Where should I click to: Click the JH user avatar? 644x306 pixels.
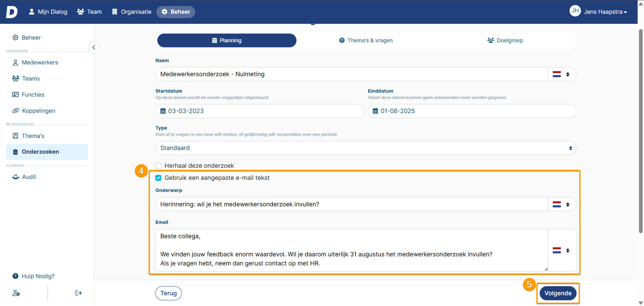pyautogui.click(x=575, y=11)
